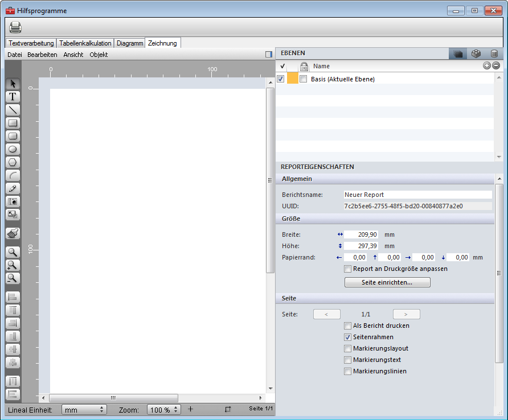Open the Bearbeiten menu

(x=42, y=55)
